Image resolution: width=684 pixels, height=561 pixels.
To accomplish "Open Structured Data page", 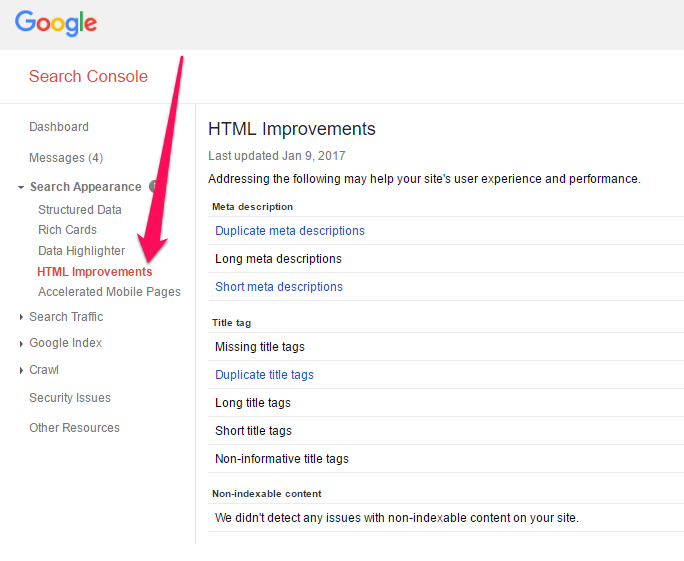I will click(x=80, y=210).
